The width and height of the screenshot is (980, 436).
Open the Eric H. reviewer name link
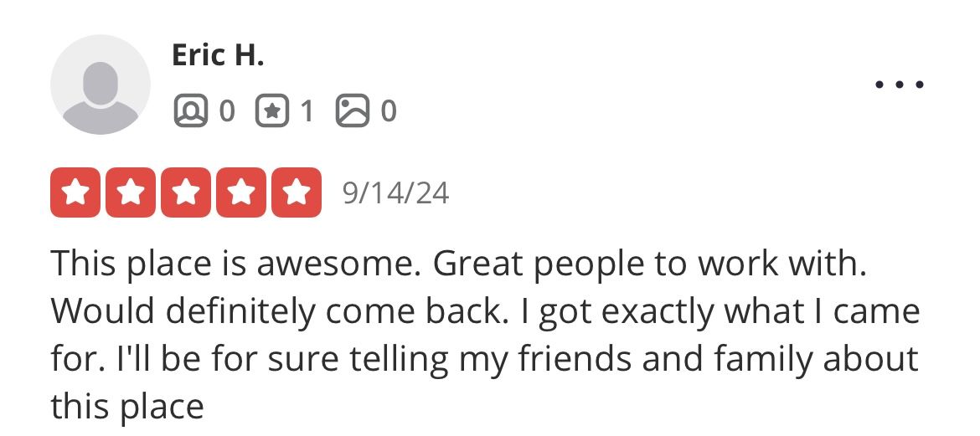coord(218,55)
